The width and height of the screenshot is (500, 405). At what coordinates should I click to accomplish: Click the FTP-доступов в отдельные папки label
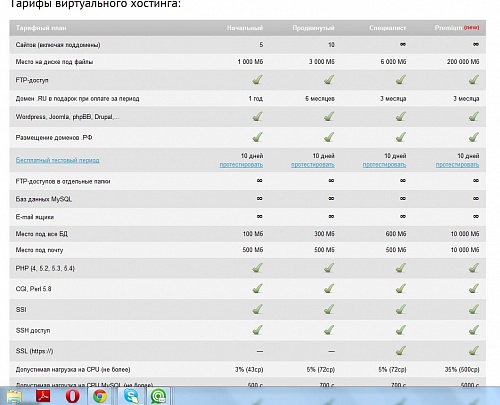coord(63,181)
